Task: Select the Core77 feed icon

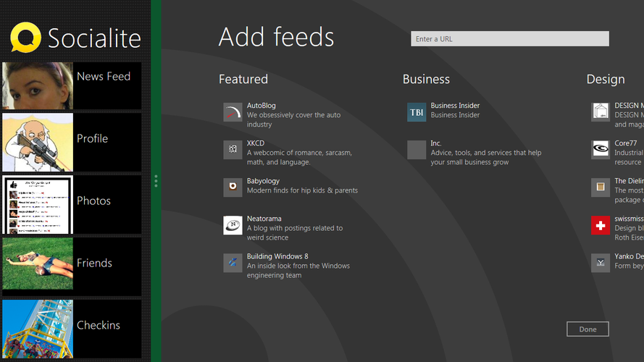Action: [x=601, y=150]
